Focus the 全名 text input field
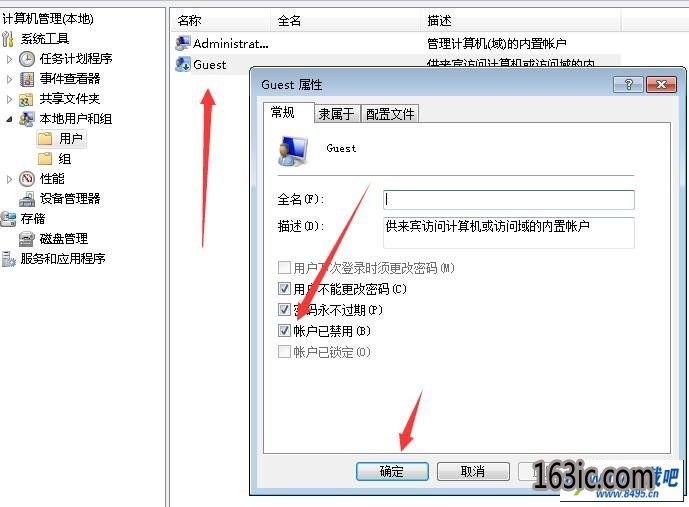The height and width of the screenshot is (507, 689). pyautogui.click(x=509, y=200)
